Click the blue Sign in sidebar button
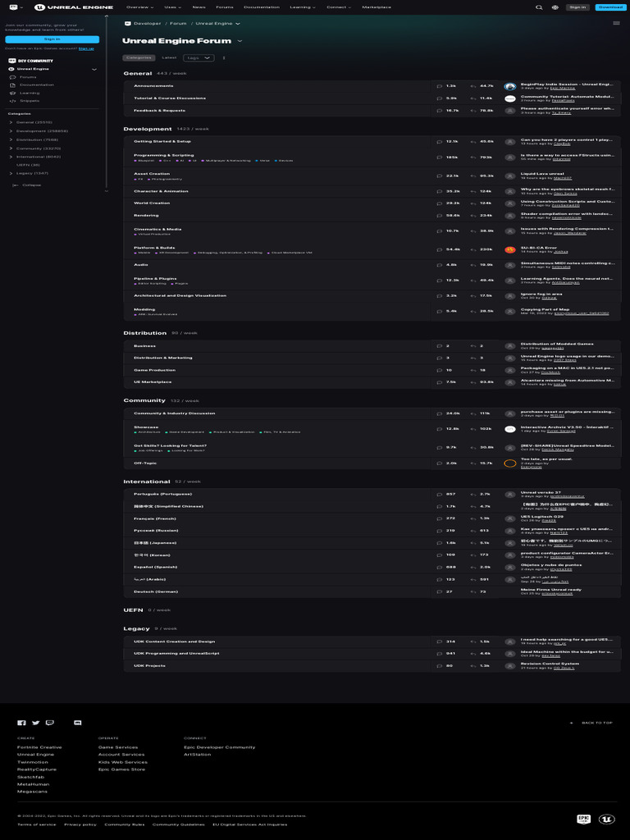 tap(52, 39)
